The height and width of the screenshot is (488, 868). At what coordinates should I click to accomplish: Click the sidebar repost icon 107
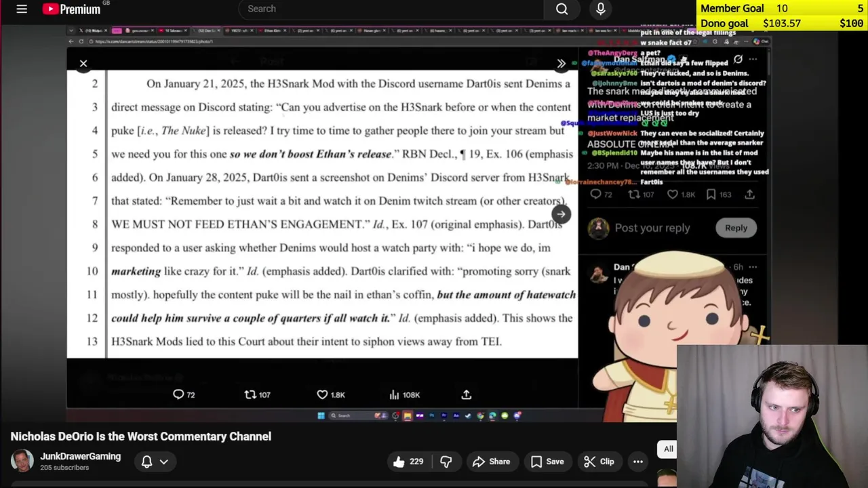point(633,195)
